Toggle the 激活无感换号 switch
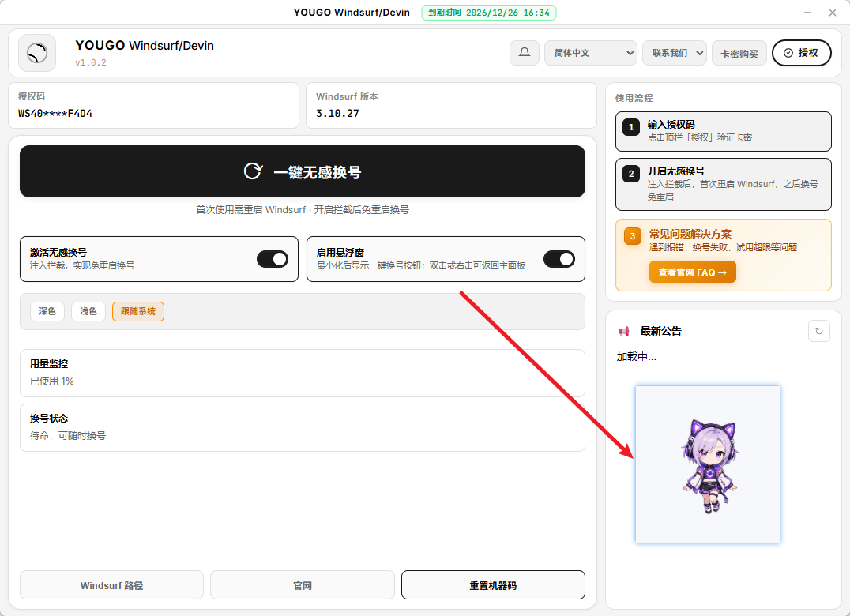Viewport: 850px width, 616px height. pyautogui.click(x=272, y=259)
